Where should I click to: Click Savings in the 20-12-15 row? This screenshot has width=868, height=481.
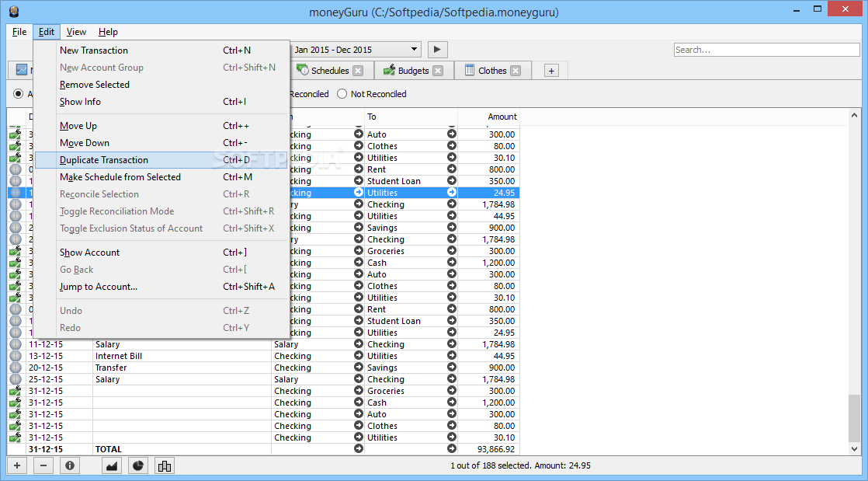point(382,368)
